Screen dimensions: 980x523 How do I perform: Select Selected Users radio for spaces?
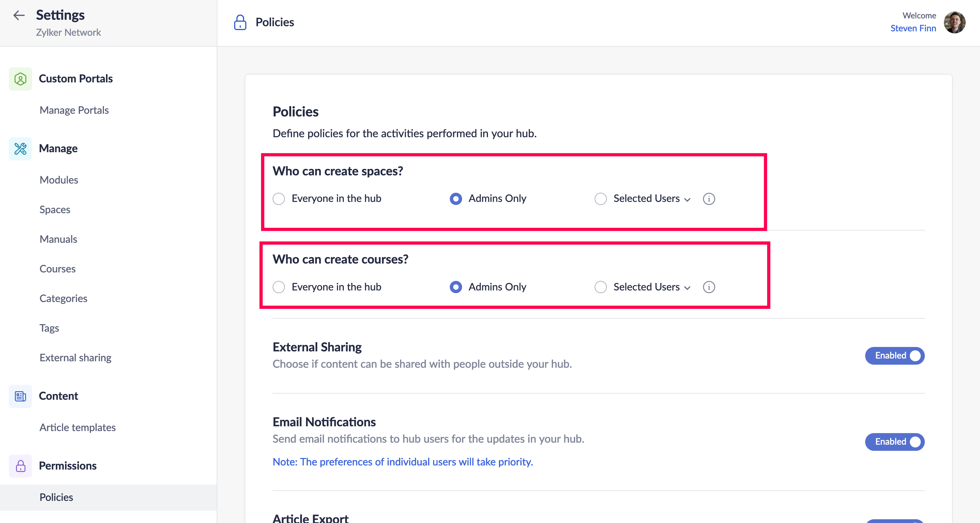click(601, 199)
